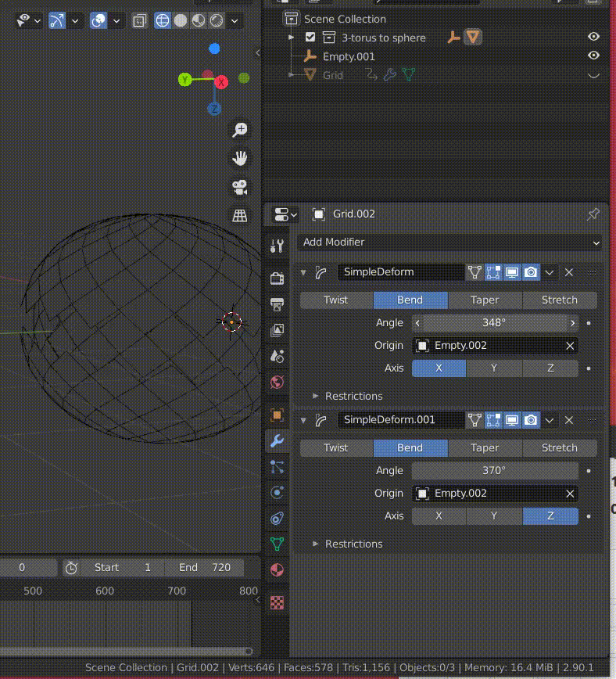Collapse the SimpleDeform modifier panel
The image size is (616, 679).
303,272
